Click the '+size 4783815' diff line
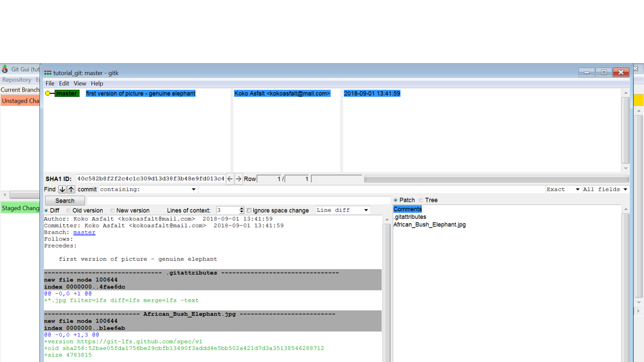 tap(68, 355)
